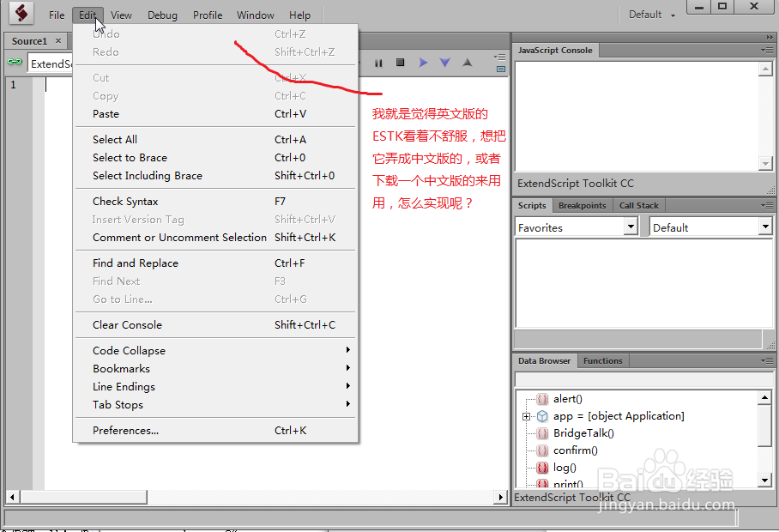Click the app object cube icon
This screenshot has height=532, width=779.
(542, 416)
